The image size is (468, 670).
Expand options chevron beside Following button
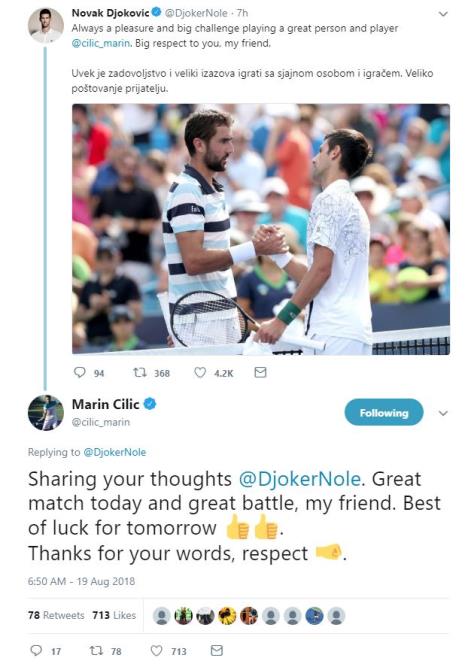(443, 413)
